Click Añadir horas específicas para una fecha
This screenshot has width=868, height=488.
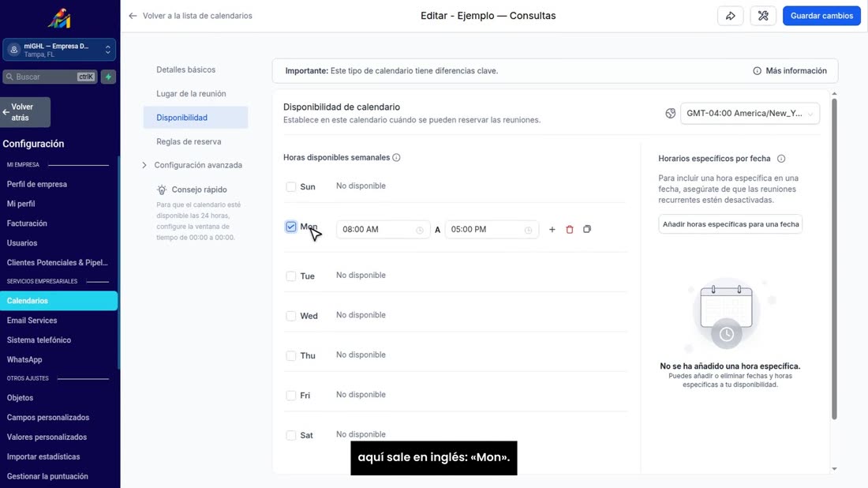click(730, 224)
